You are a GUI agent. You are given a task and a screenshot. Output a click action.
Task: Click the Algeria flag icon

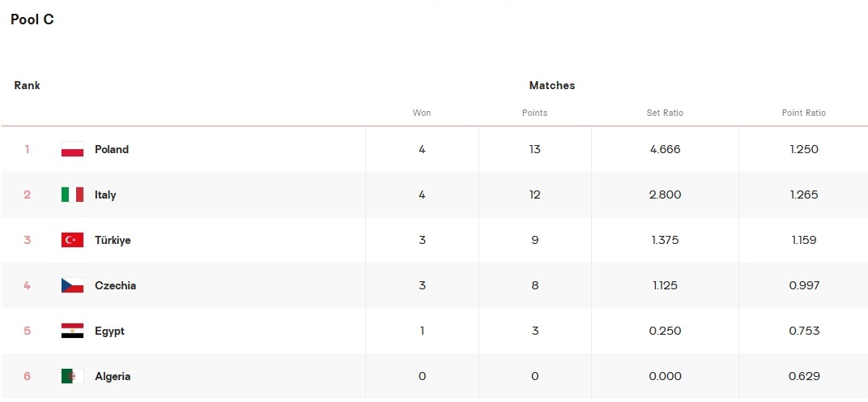[x=73, y=377]
